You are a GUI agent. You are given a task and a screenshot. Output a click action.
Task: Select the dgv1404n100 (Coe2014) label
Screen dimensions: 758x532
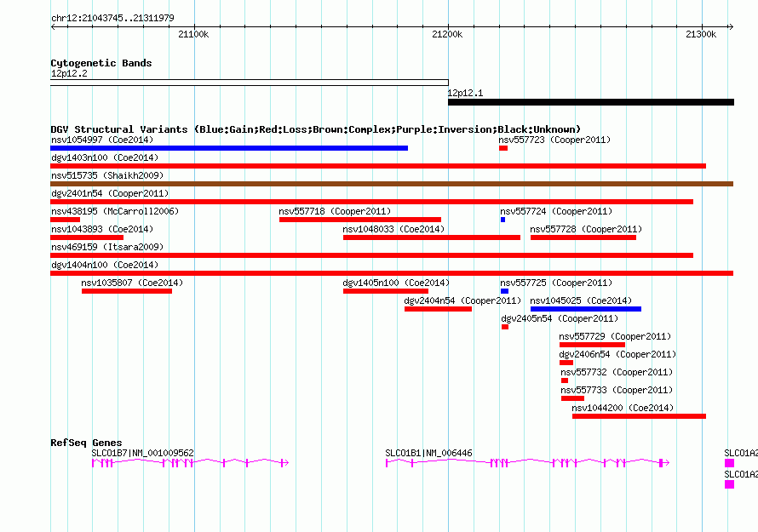click(x=105, y=265)
